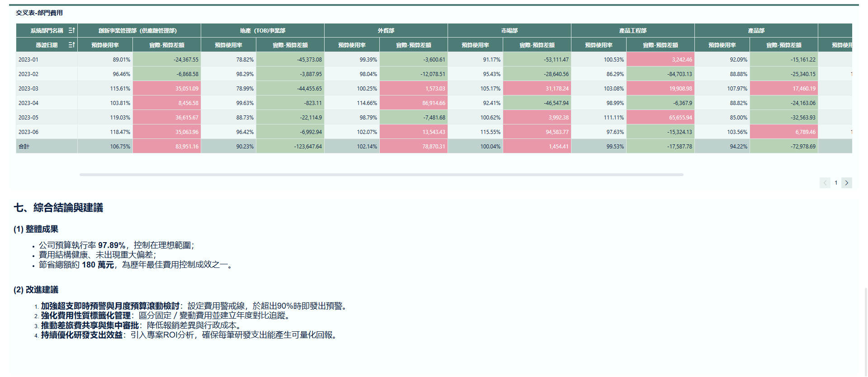Image resolution: width=868 pixels, height=377 pixels.
Task: Click the 七、綜合結論與建議 section heading
Action: click(58, 208)
